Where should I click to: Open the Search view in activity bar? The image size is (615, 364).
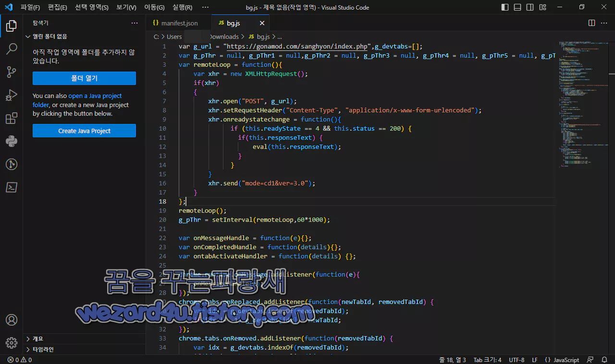coord(12,49)
